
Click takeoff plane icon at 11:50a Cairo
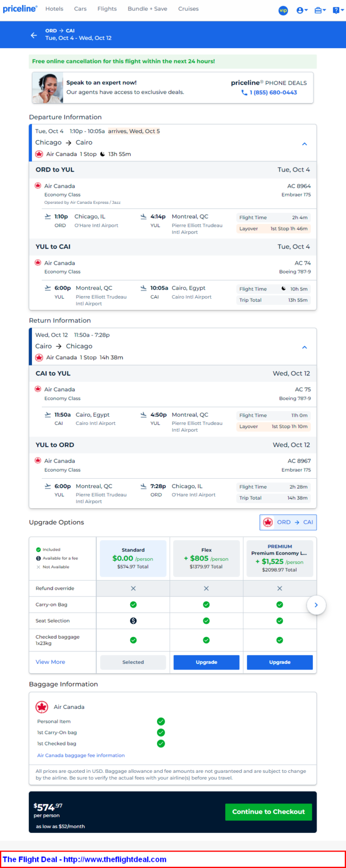48,415
